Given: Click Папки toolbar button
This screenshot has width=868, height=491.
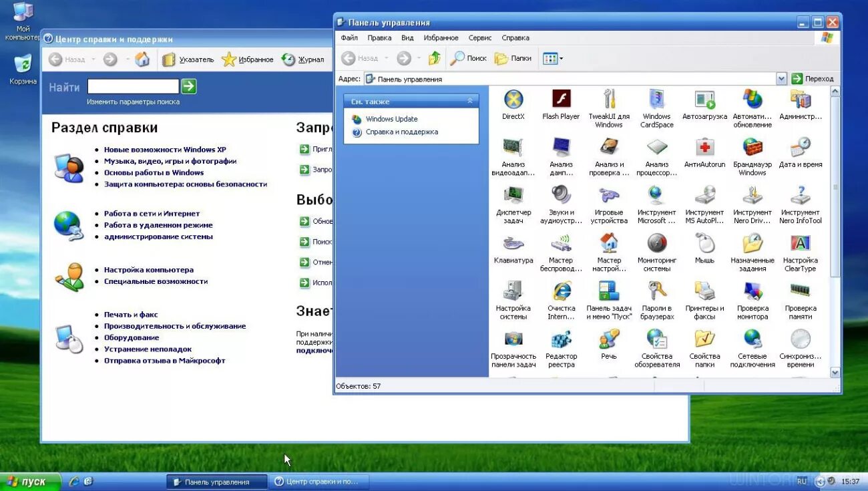Looking at the screenshot, I should tap(513, 58).
